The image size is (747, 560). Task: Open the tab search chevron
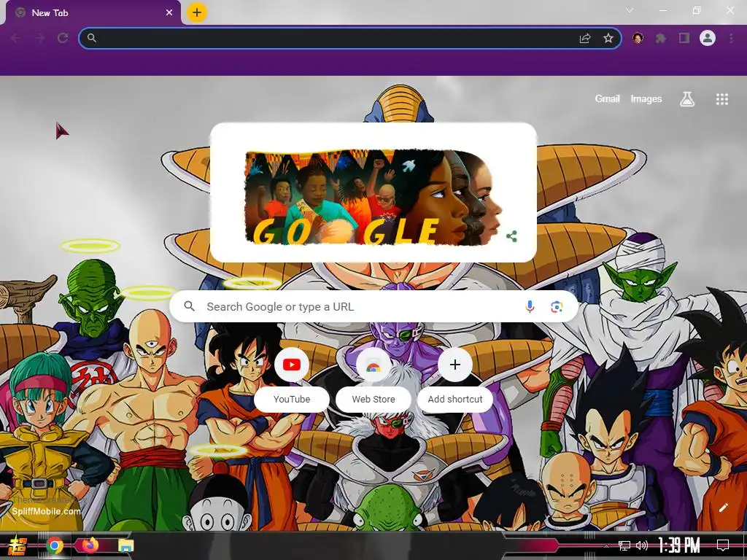pos(630,10)
